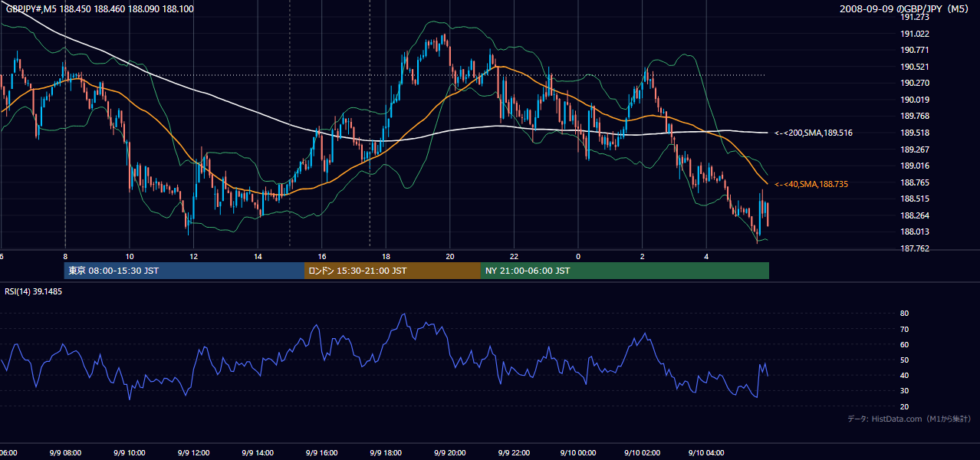Click hour tick 14 under price chart
This screenshot has height=460, width=980.
(258, 256)
